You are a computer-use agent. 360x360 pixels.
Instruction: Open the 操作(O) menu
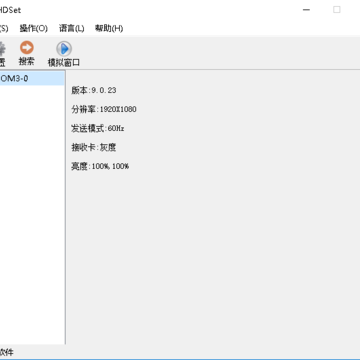[34, 28]
